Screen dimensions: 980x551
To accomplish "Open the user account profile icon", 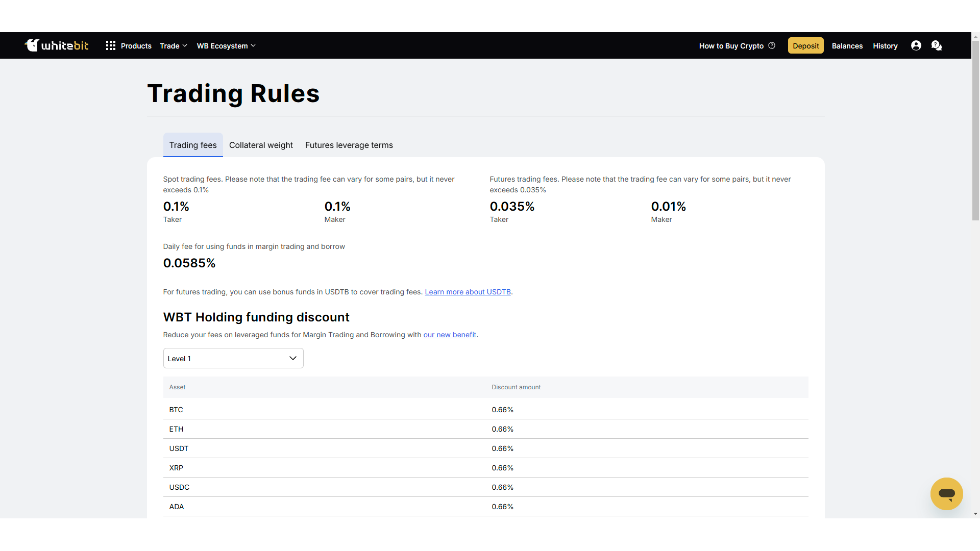I will (x=916, y=45).
